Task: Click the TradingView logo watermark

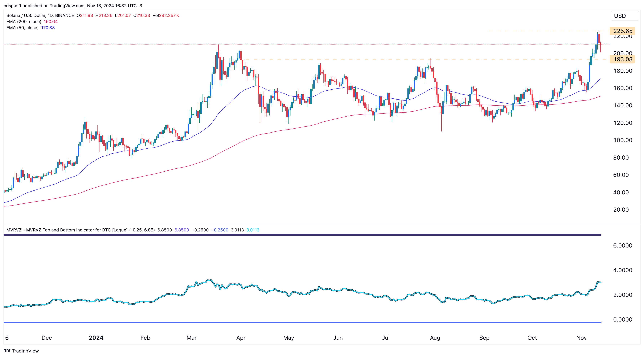Action: coord(21,351)
